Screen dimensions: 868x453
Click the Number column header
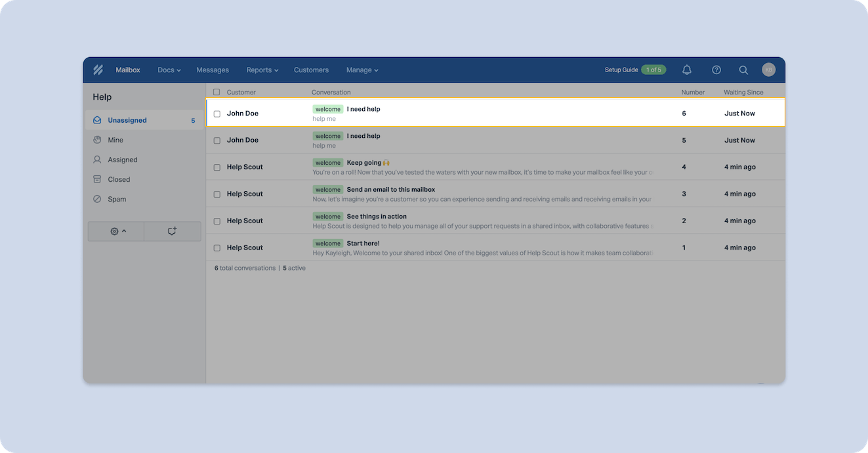693,92
